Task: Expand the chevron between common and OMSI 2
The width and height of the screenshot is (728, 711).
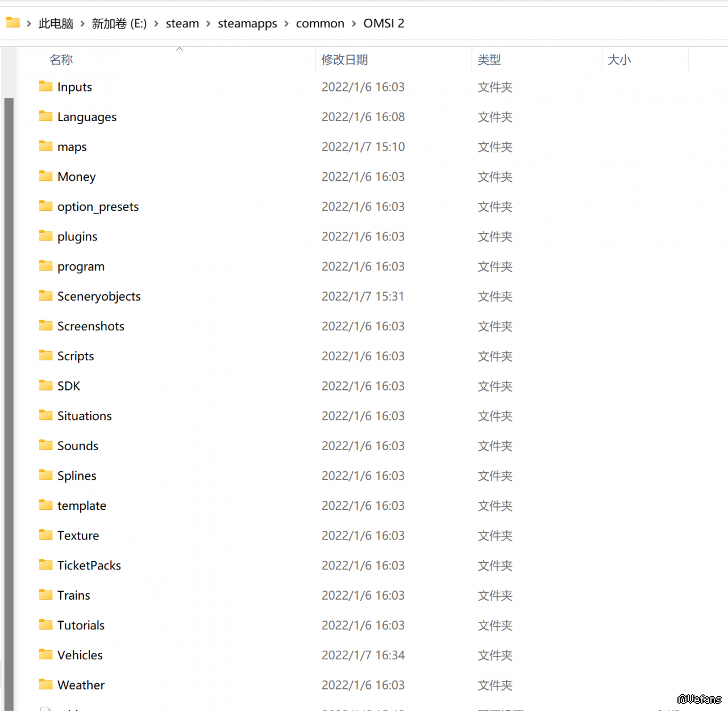Action: [x=354, y=23]
